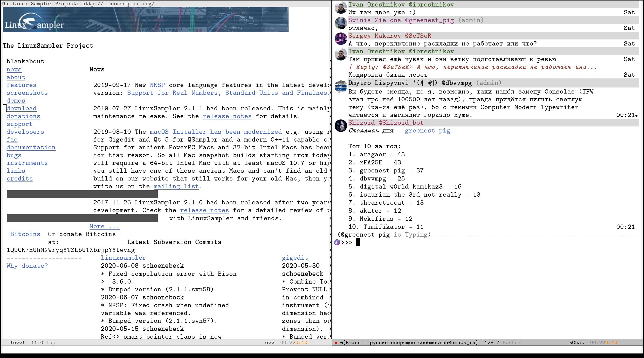644x358 pixels.
Task: Open the links page link
Action: 16,171
